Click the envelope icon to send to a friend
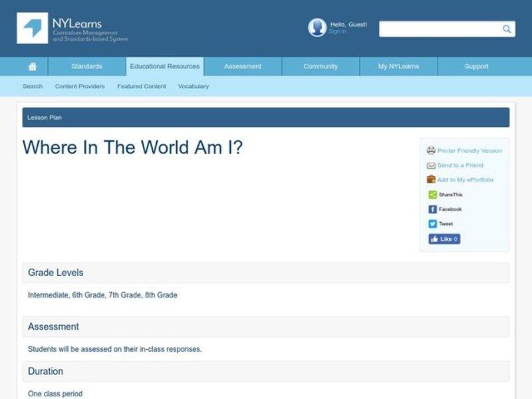 tap(431, 165)
